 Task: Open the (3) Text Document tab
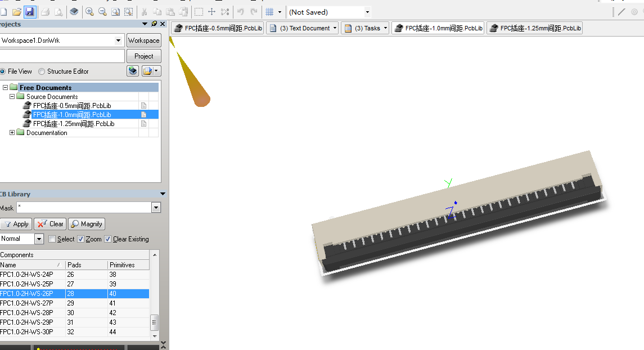(303, 28)
